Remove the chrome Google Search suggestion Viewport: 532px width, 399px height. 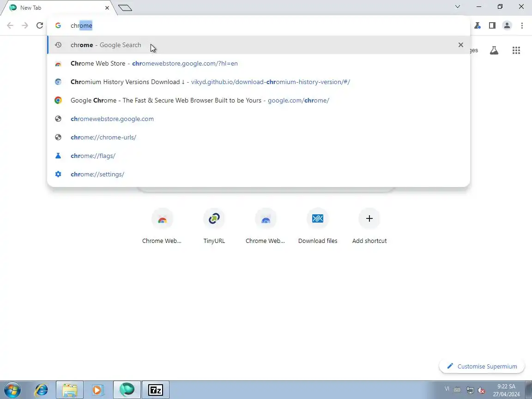click(461, 45)
